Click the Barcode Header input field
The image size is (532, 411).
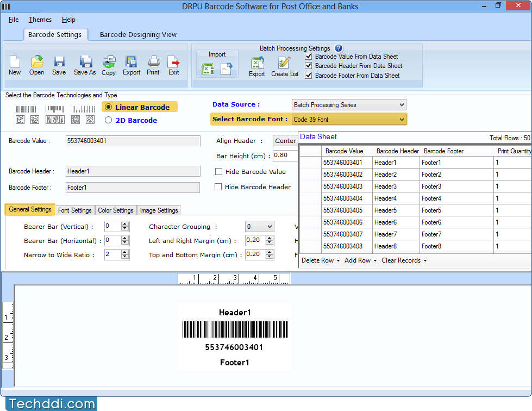tap(133, 171)
